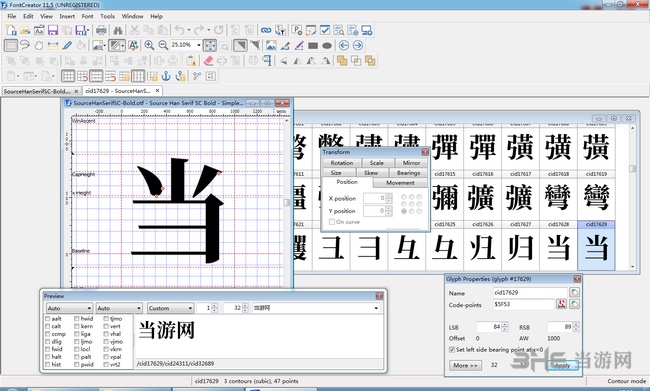Enable the calt feature checkbox

[x=48, y=326]
